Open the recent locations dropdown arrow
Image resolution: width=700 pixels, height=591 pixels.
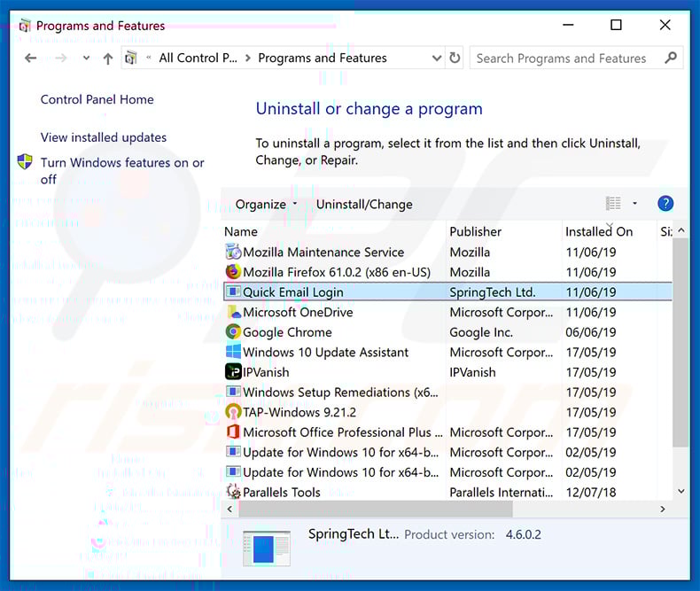tap(86, 58)
